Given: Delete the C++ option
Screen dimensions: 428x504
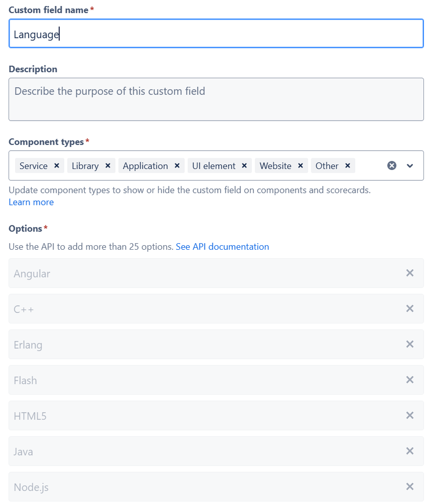Looking at the screenshot, I should [410, 308].
